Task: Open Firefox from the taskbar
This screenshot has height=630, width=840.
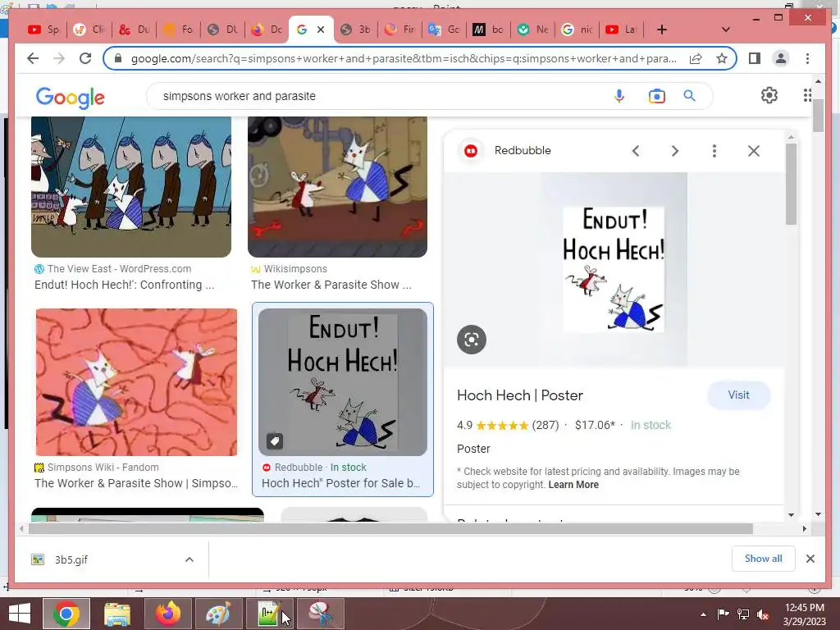Action: 168,614
